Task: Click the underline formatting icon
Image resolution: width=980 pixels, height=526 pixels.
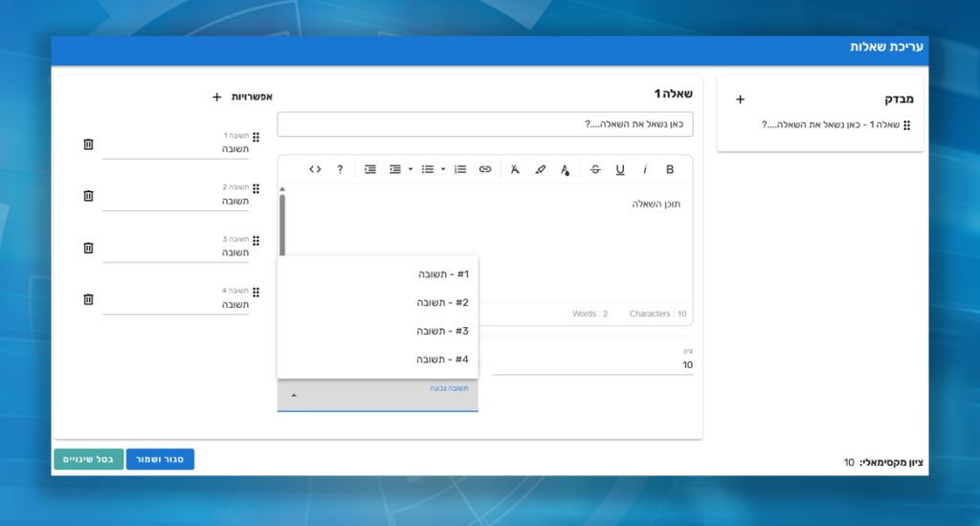Action: [620, 169]
